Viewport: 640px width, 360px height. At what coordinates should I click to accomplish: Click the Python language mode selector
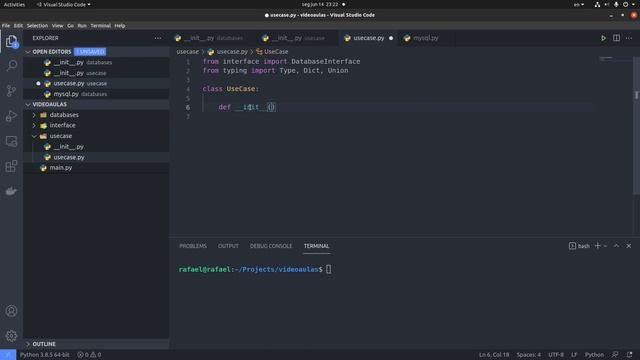pyautogui.click(x=594, y=355)
